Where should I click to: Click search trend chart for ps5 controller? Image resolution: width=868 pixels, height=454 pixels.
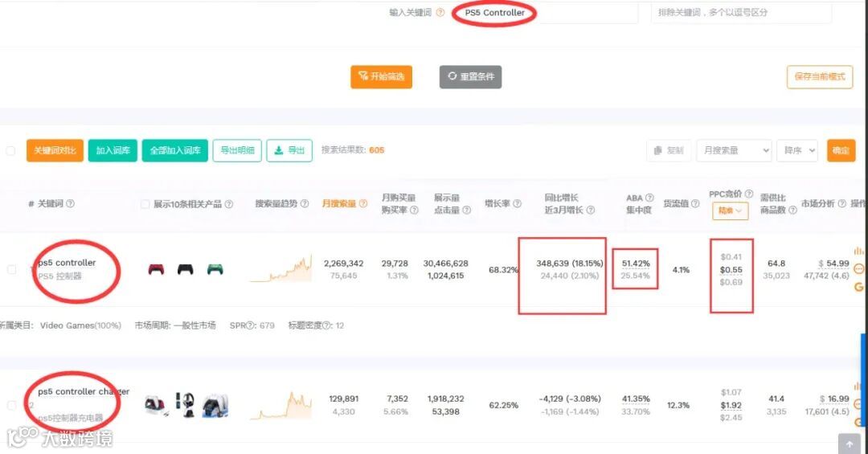280,268
